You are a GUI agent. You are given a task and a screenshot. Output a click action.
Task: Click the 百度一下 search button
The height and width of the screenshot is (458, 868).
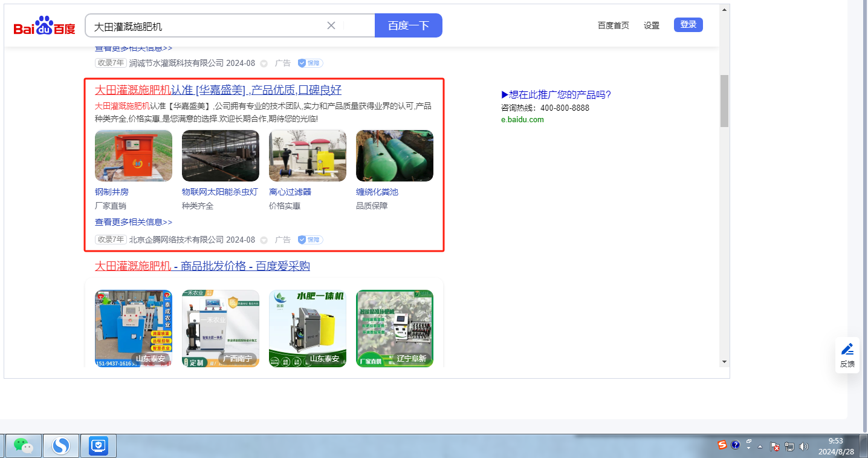(409, 25)
